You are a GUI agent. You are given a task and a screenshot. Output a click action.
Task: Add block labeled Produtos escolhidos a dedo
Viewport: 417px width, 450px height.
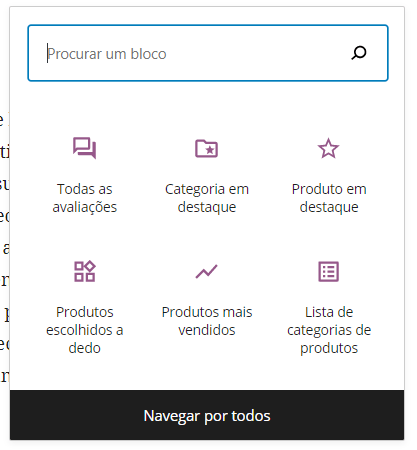[85, 330]
